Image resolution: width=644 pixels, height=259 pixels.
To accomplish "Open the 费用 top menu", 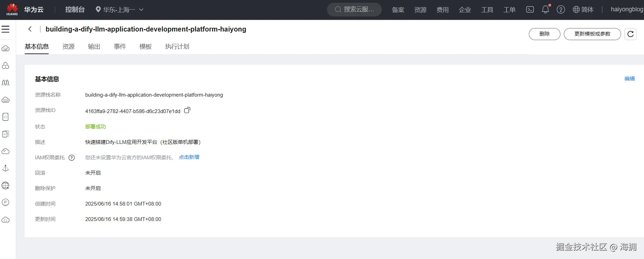I will (x=442, y=10).
